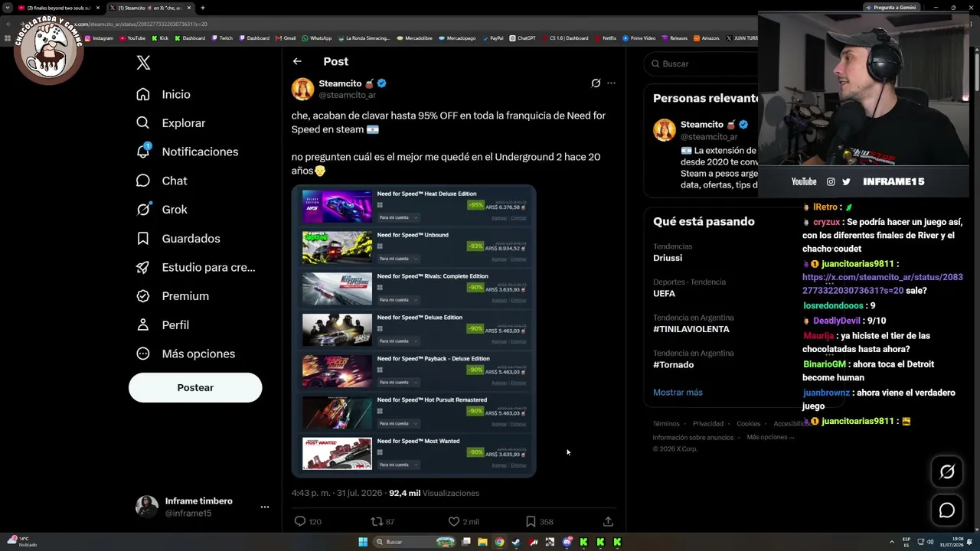Open the YouTube bookmark
Viewport: 980px width, 551px height.
132,38
